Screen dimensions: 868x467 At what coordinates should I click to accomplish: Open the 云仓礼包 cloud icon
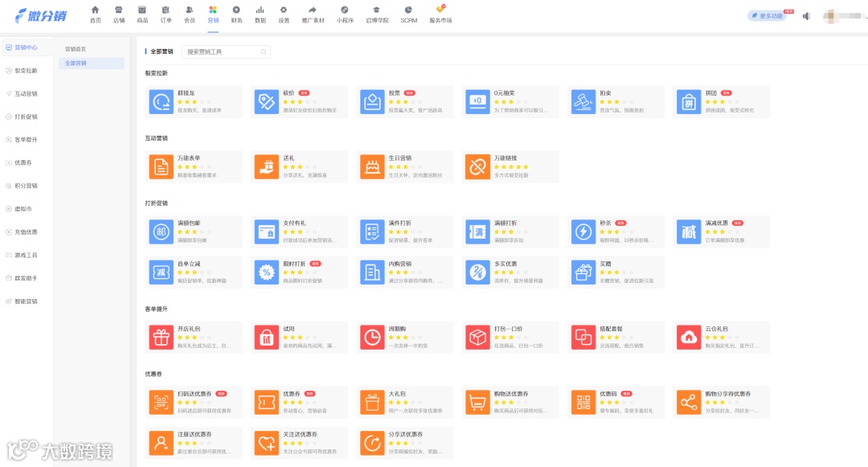[x=689, y=338]
